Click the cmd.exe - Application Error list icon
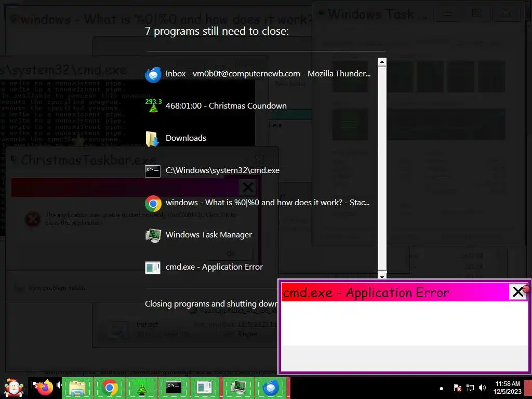This screenshot has width=532, height=399. [x=153, y=268]
